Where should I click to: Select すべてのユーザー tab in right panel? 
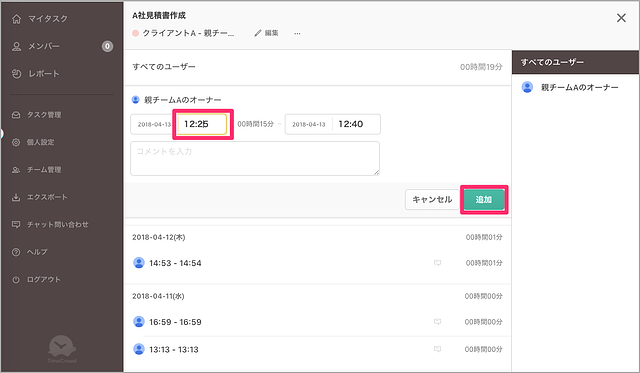575,62
